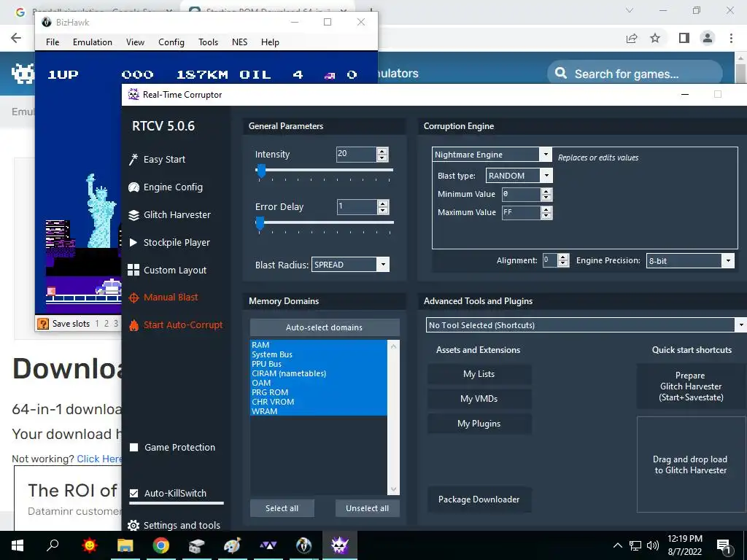Open Google Chrome from taskbar
The height and width of the screenshot is (560, 747).
161,545
